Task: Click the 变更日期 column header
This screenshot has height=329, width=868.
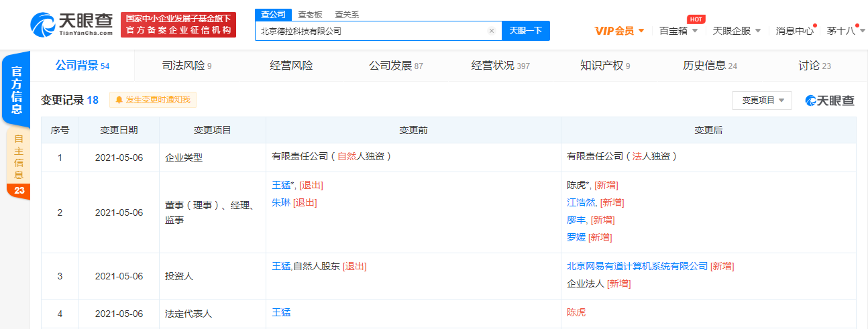Action: pos(119,131)
